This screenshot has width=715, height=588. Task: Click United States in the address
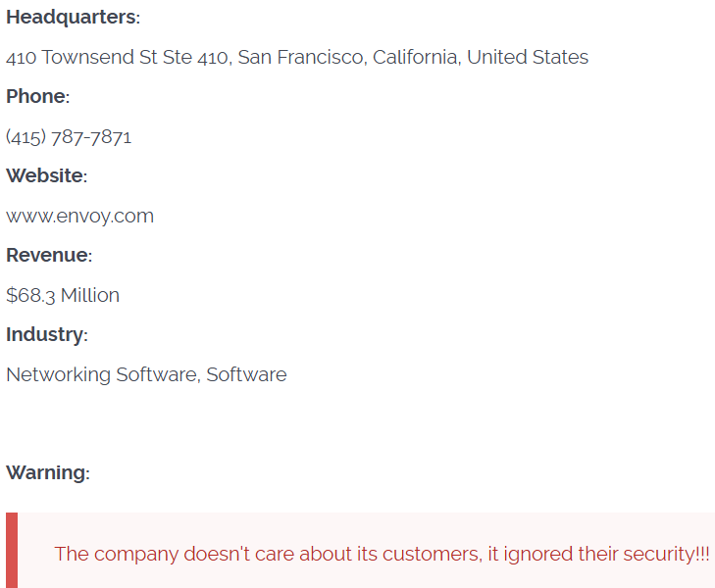tap(528, 57)
